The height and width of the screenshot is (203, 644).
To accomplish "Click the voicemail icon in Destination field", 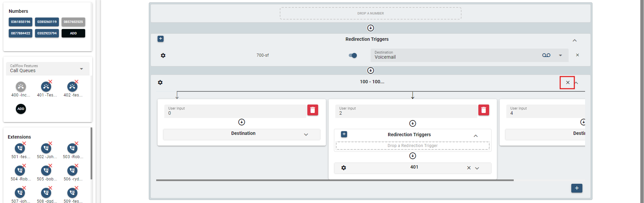I will pos(546,55).
